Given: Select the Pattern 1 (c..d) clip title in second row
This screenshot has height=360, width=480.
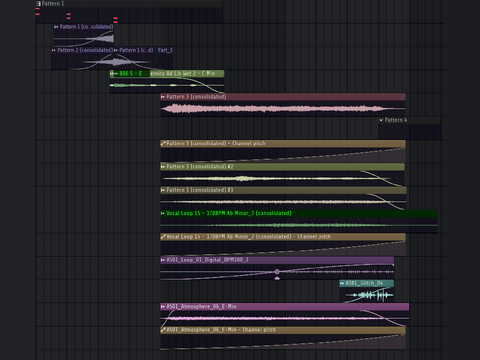Looking at the screenshot, I should tap(136, 50).
